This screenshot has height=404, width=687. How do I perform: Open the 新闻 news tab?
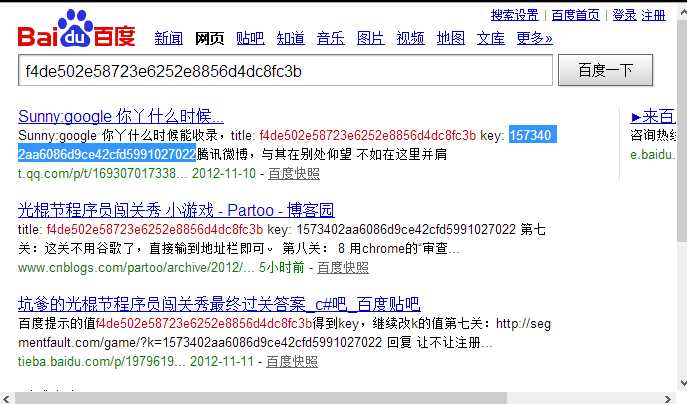[x=169, y=39]
